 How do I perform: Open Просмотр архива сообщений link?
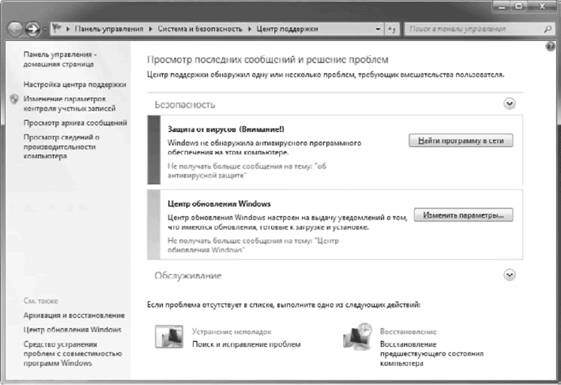click(75, 123)
